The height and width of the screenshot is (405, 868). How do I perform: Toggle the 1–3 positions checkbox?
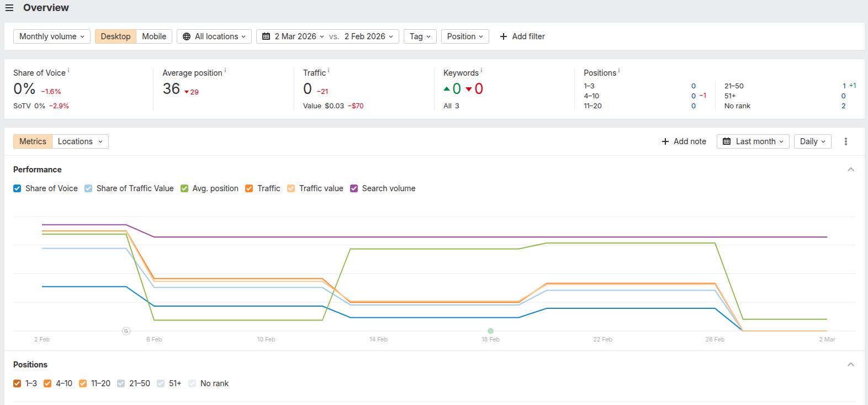[17, 383]
